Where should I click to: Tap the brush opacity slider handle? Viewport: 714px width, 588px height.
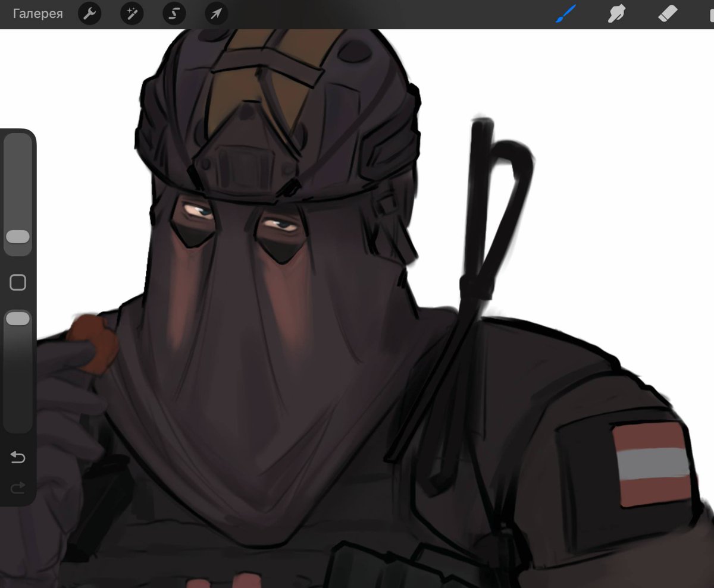click(18, 319)
